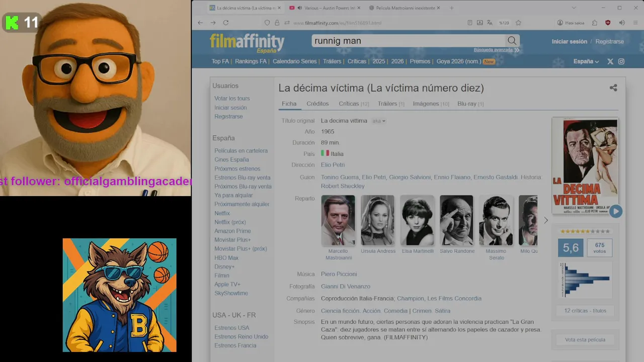The image size is (644, 362).
Task: Click the search field containing runnig man
Action: pos(408,41)
